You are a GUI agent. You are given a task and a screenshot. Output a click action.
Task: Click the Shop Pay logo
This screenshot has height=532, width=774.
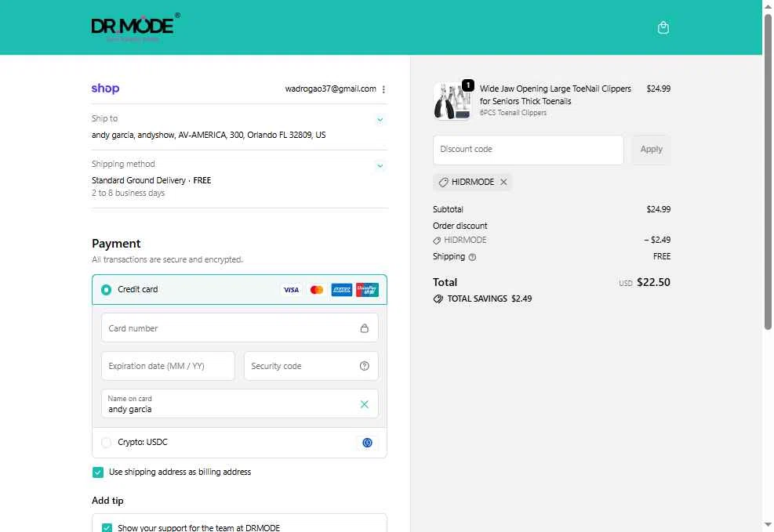coord(105,89)
